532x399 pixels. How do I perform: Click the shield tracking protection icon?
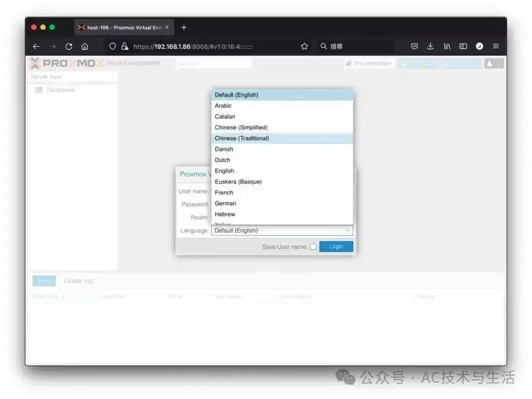[x=113, y=46]
